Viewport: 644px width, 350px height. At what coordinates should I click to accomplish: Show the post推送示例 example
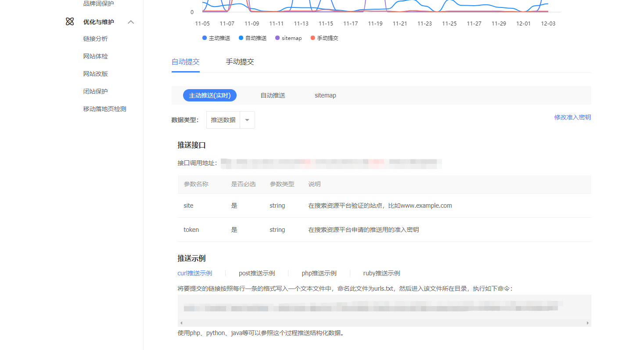point(257,273)
